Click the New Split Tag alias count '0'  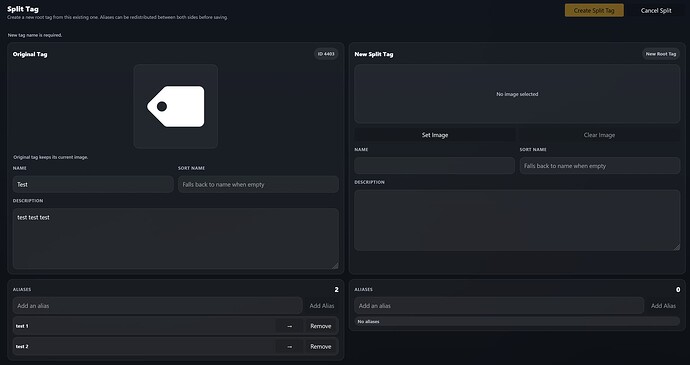678,289
